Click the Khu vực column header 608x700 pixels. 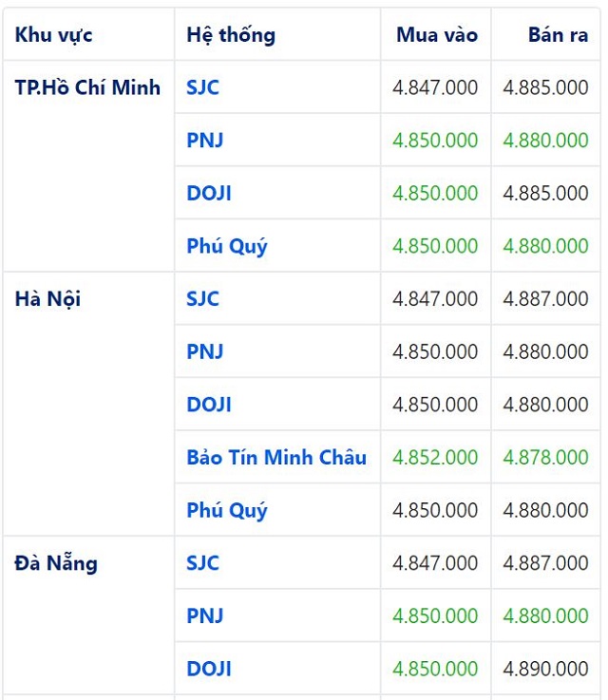click(54, 35)
